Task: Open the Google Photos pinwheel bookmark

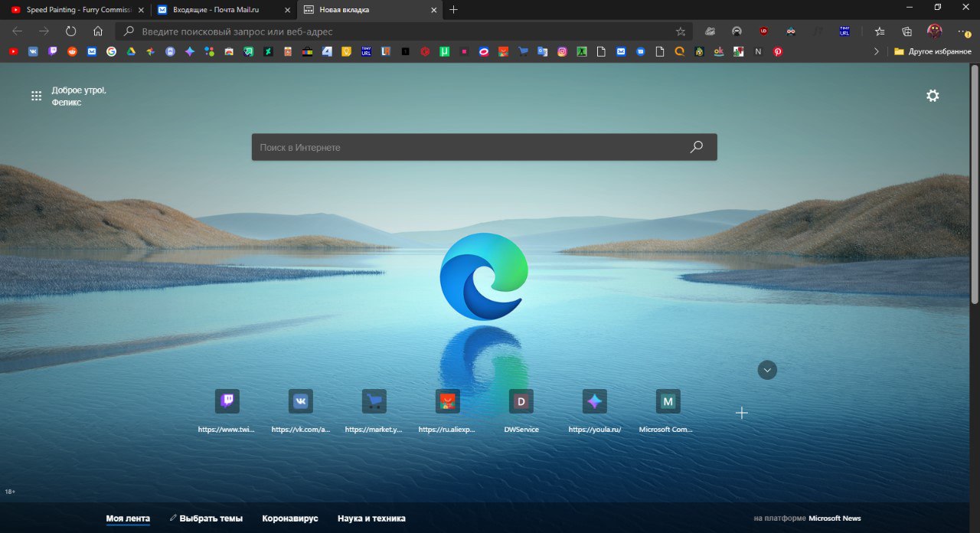Action: [150, 52]
